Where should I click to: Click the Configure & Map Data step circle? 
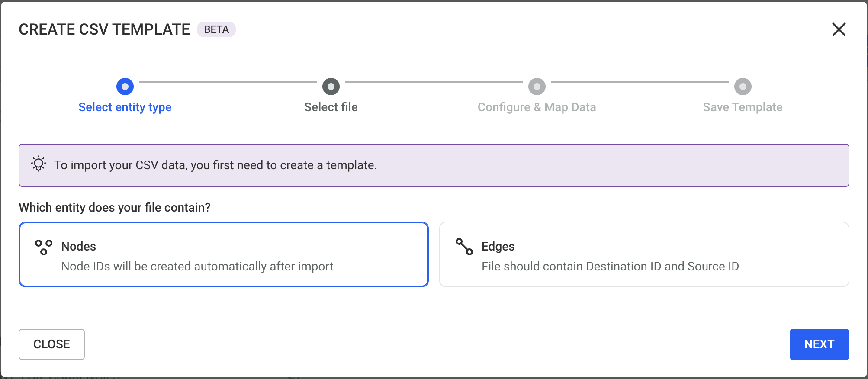point(537,87)
